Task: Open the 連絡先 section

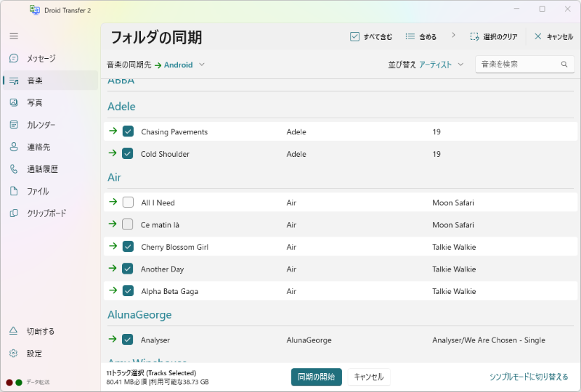Action: click(50, 147)
